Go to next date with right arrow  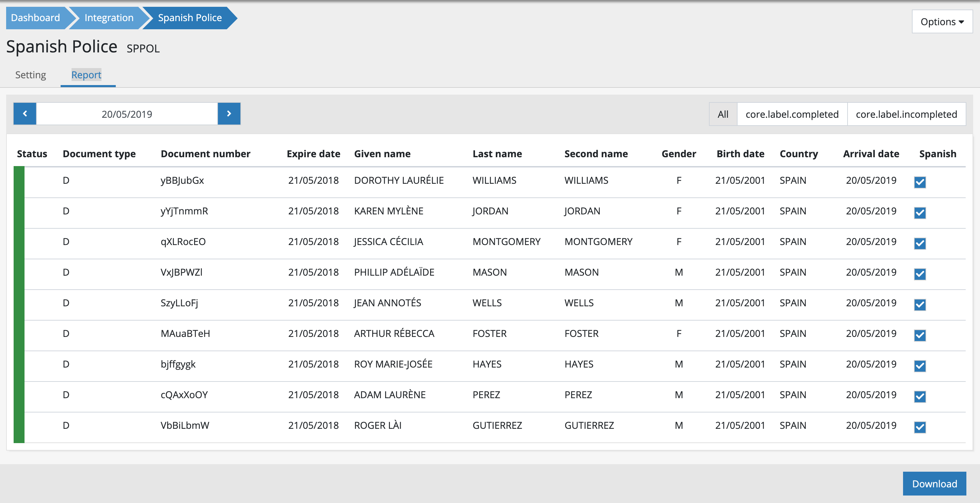pos(229,114)
